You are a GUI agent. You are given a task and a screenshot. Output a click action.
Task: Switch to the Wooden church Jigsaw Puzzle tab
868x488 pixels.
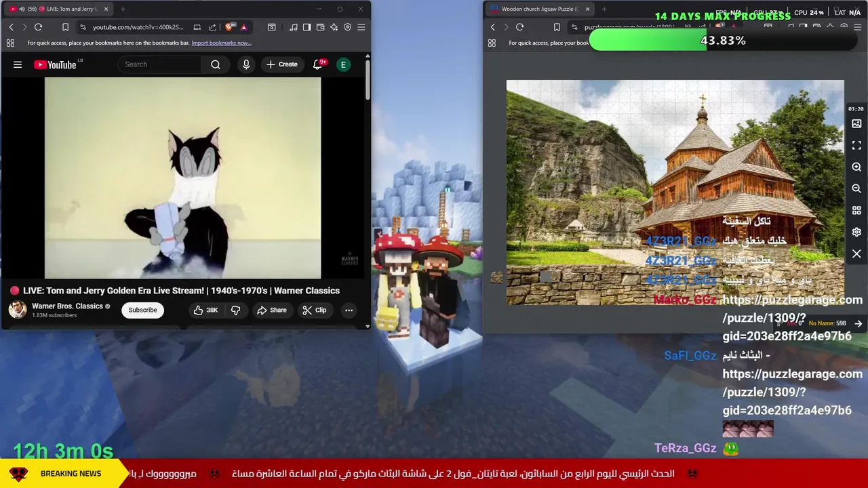pyautogui.click(x=539, y=9)
